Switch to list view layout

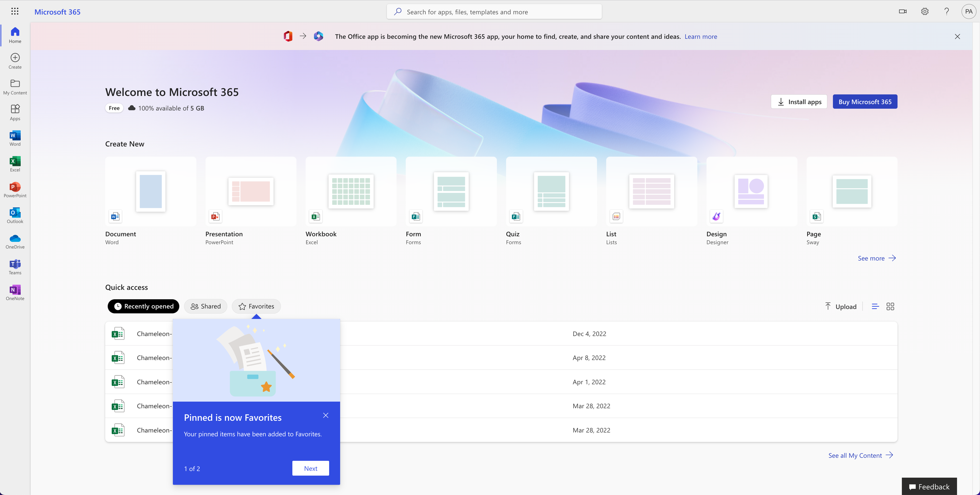click(875, 306)
